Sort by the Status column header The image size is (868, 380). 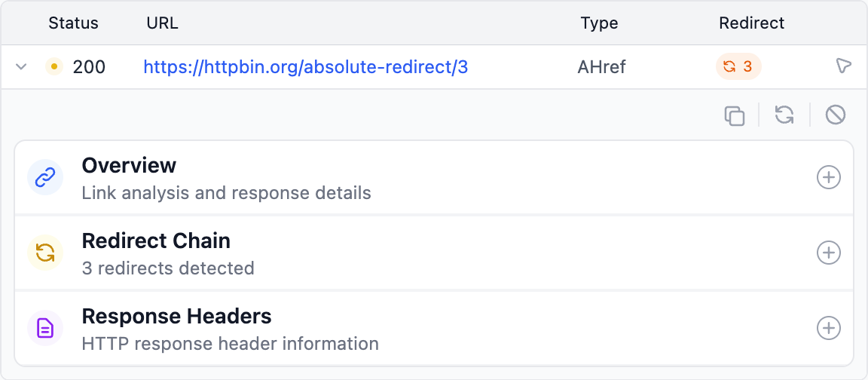click(73, 23)
